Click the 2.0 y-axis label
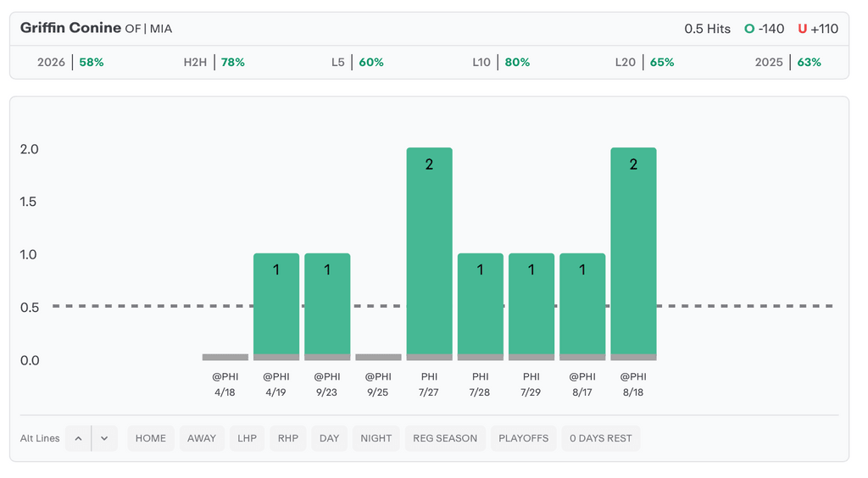The image size is (868, 478). point(30,149)
